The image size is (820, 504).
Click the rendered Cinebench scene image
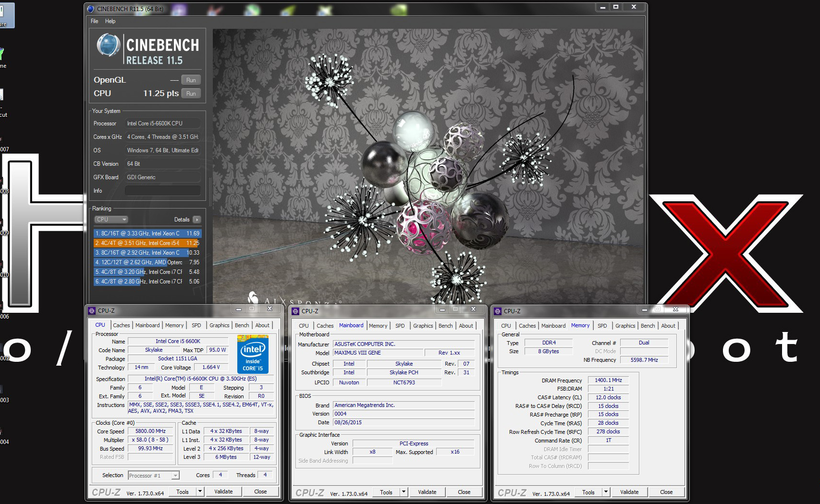tap(428, 166)
